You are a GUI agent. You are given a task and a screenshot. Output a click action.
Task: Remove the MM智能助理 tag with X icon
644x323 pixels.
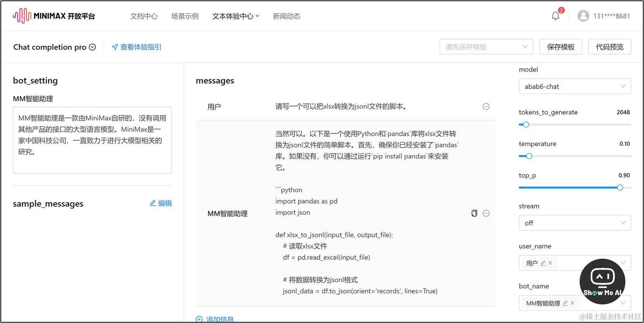(x=572, y=303)
